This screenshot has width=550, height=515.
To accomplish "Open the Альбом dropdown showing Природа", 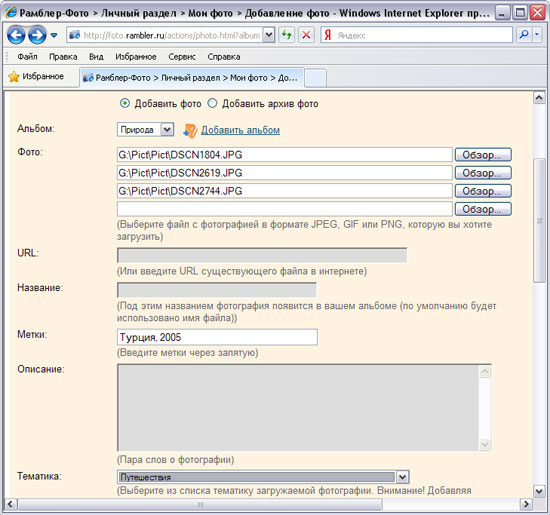I will (x=145, y=130).
